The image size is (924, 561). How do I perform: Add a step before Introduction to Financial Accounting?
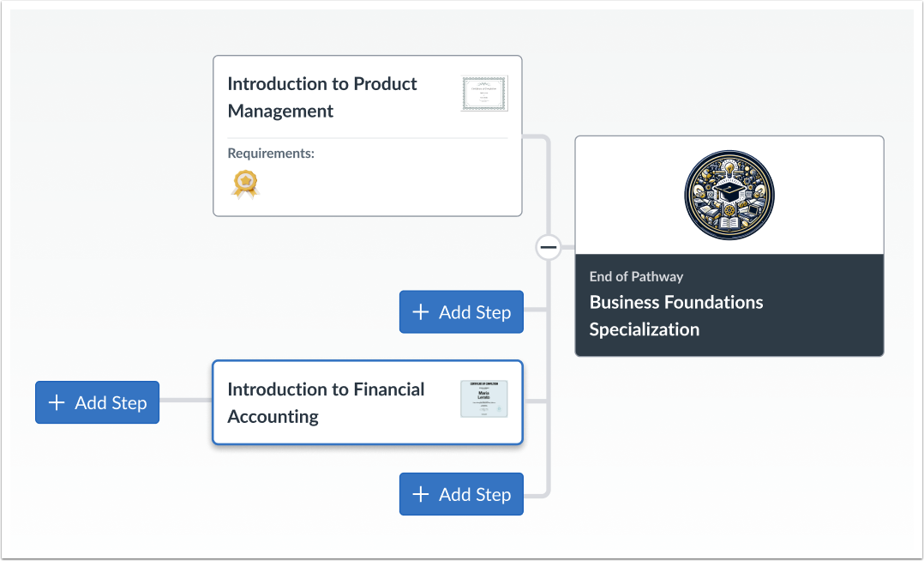coord(97,401)
